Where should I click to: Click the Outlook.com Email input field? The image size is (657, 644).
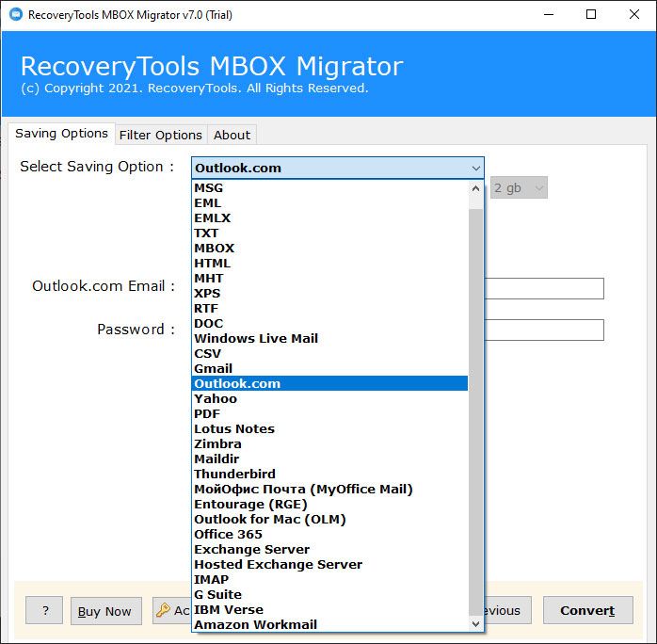click(544, 288)
